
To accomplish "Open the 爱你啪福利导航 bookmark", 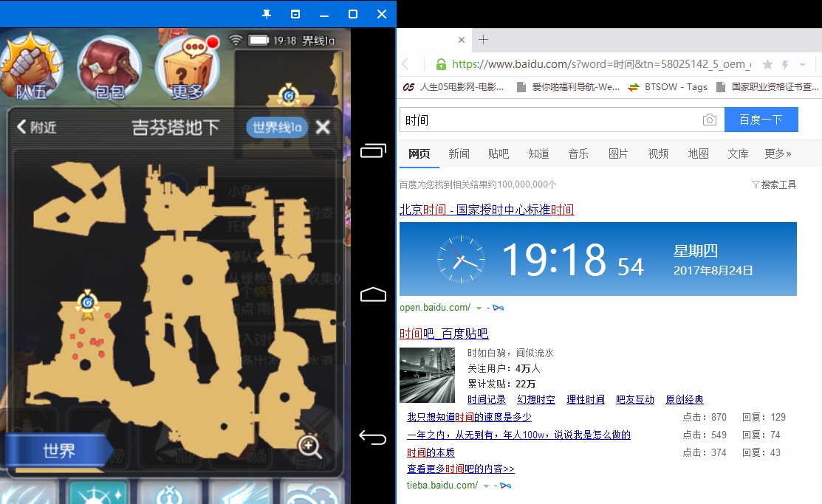I will [x=568, y=87].
